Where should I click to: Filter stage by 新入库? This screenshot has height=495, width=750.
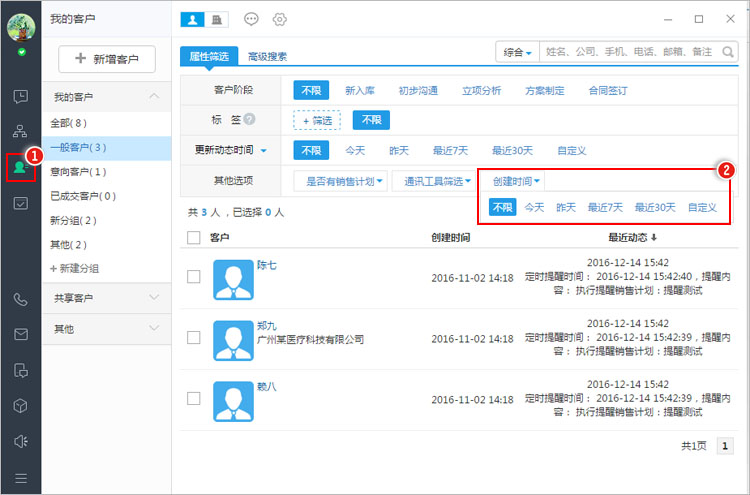click(x=360, y=91)
